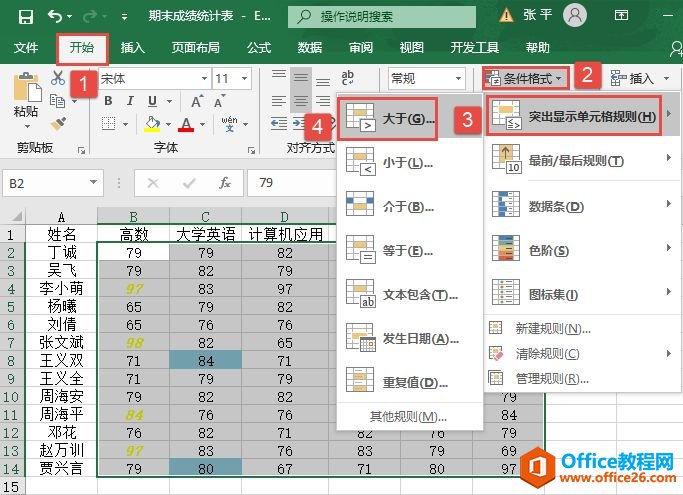Open the Name Box dropdown arrow
This screenshot has width=683, height=495.
pyautogui.click(x=93, y=182)
